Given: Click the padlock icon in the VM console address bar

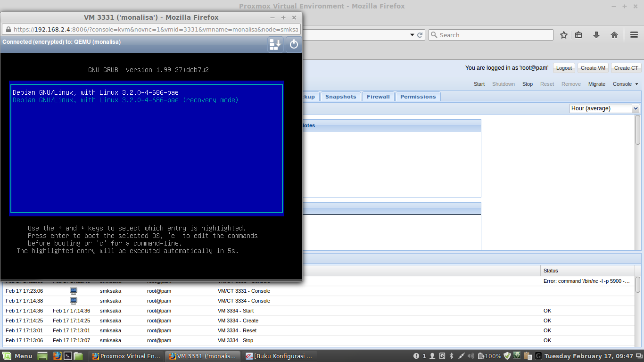Looking at the screenshot, I should click(x=8, y=29).
